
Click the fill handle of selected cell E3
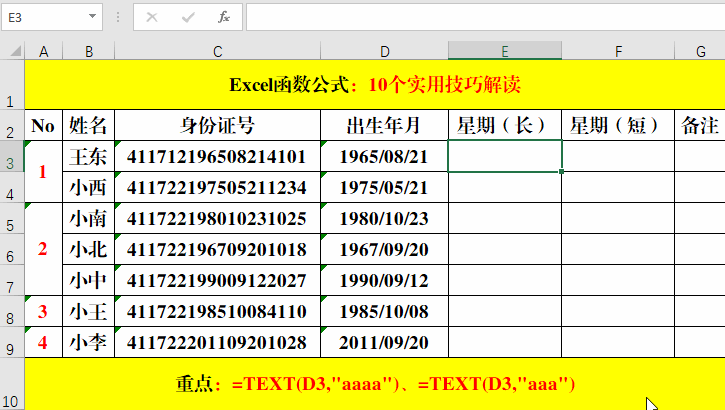[561, 171]
